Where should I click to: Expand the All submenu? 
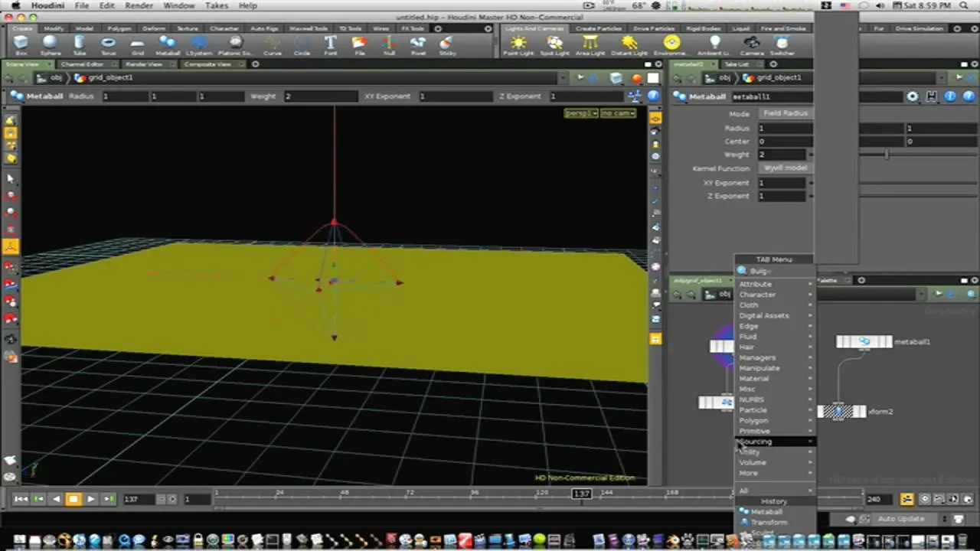774,491
